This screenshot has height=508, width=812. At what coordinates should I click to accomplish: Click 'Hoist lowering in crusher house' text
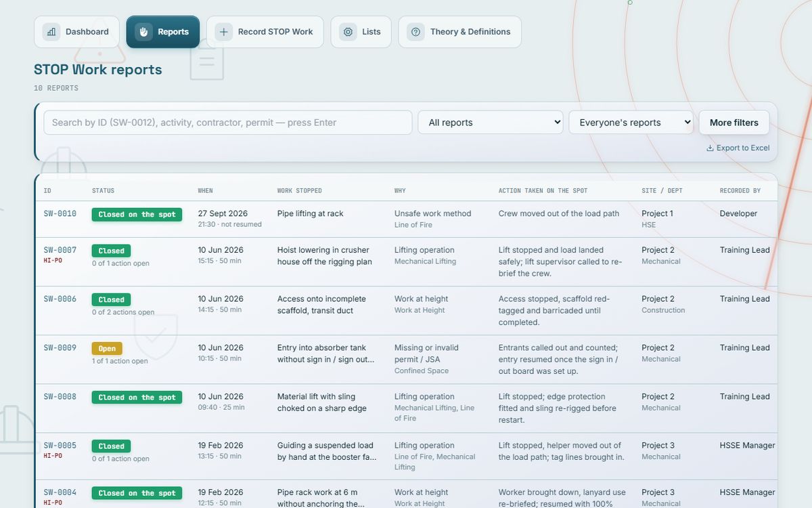pyautogui.click(x=324, y=256)
